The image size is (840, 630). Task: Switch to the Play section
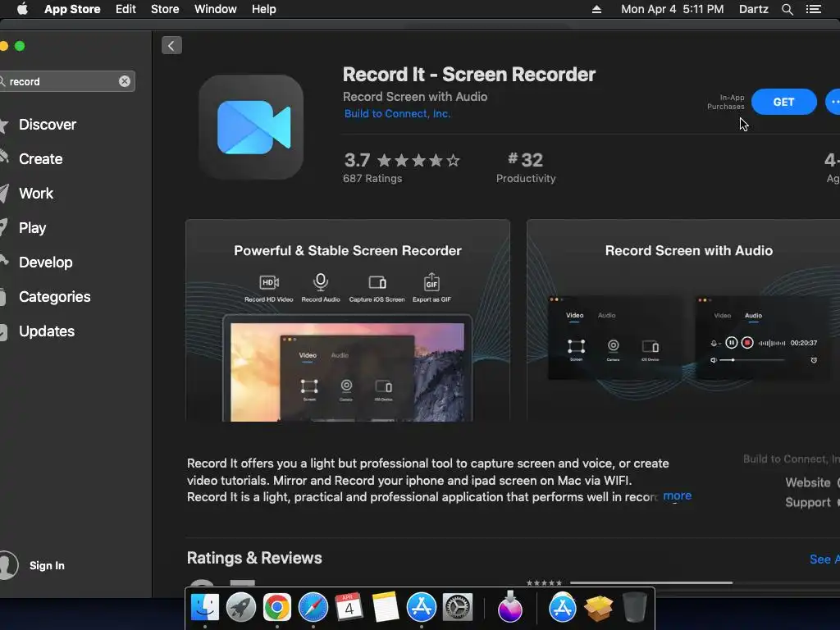coord(32,228)
